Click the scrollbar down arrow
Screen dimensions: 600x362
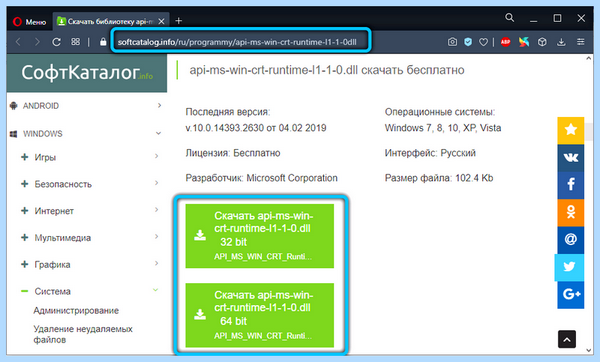pyautogui.click(x=589, y=350)
